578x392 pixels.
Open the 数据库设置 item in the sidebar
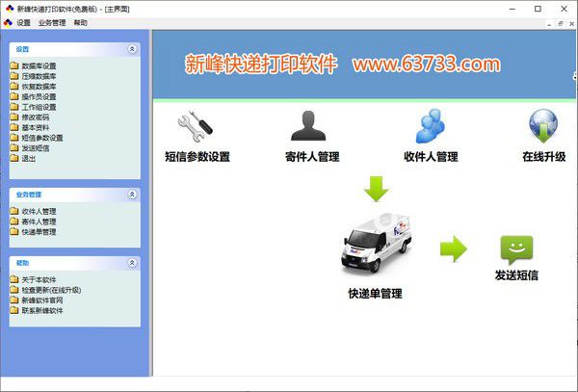point(39,65)
